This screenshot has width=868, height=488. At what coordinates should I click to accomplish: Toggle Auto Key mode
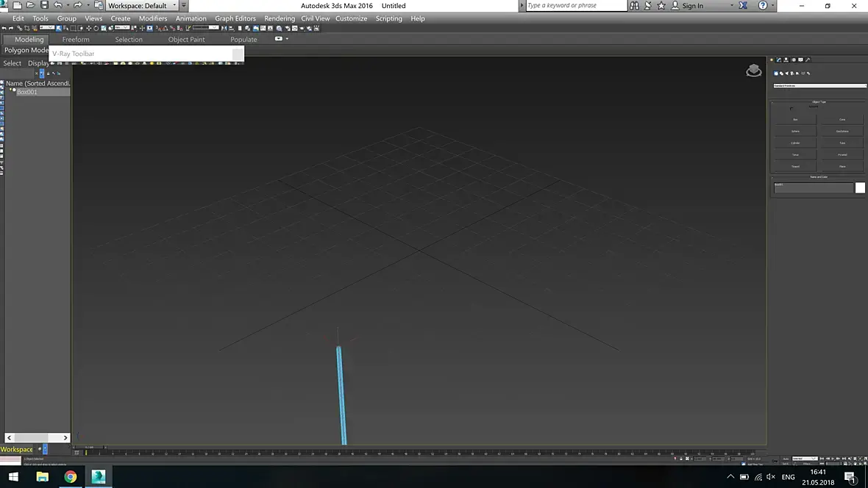click(786, 459)
